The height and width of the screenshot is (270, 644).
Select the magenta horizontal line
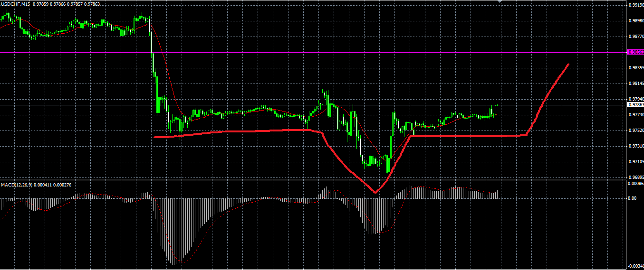point(313,52)
